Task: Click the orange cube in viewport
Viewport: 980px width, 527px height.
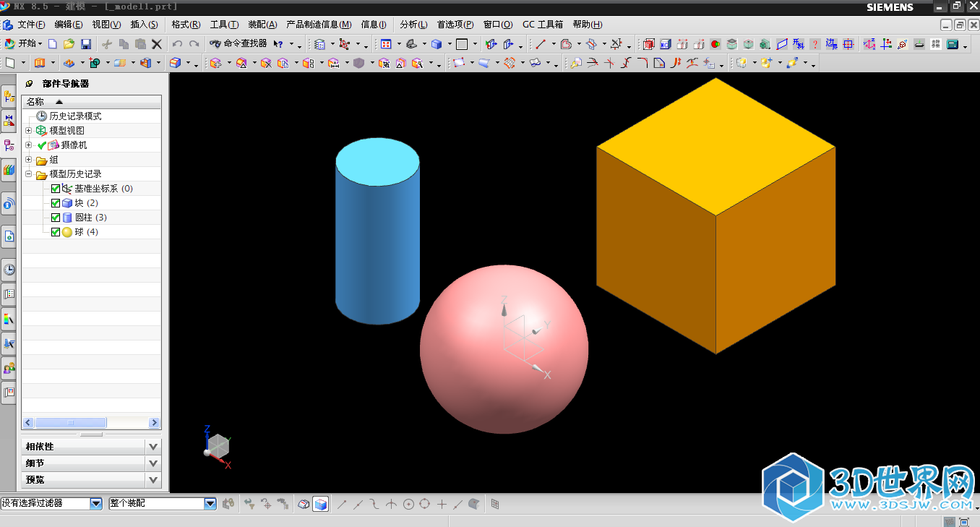Action: (x=715, y=215)
